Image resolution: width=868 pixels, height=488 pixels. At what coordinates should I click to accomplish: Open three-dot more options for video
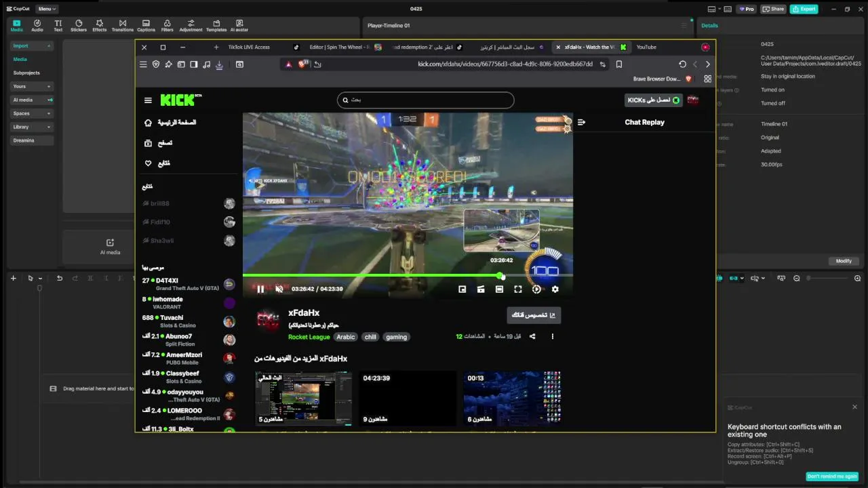(x=552, y=336)
